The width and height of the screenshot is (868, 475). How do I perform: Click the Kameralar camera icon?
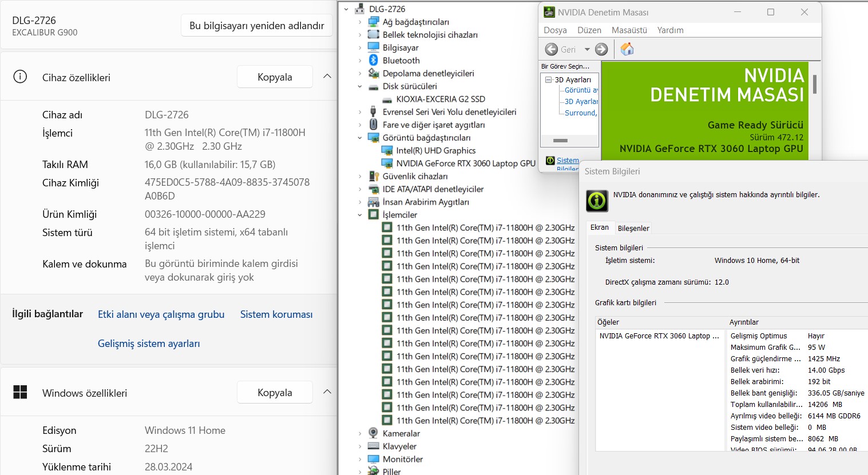tap(374, 433)
